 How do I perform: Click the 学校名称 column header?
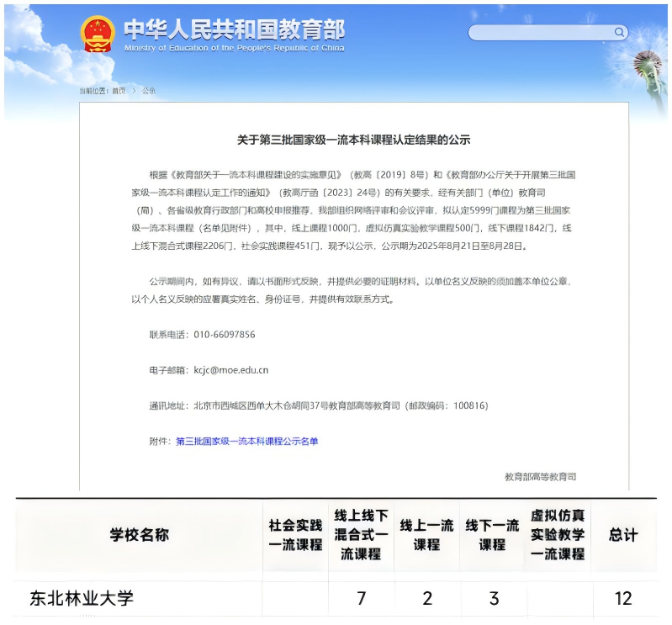[x=139, y=535]
